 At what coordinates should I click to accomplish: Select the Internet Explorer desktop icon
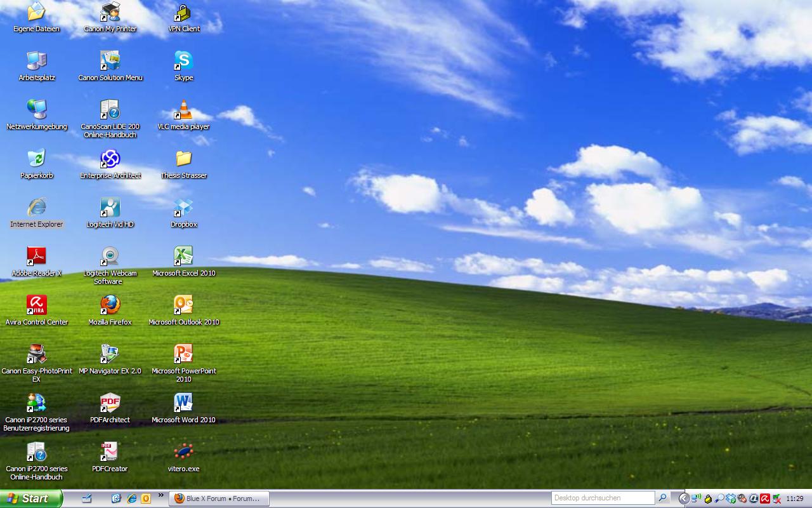coord(37,213)
